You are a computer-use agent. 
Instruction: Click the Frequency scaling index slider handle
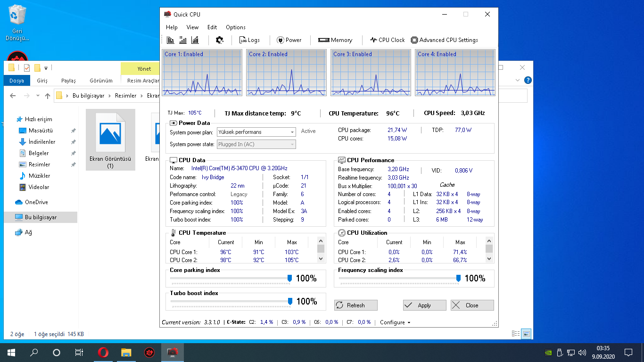[x=458, y=279]
